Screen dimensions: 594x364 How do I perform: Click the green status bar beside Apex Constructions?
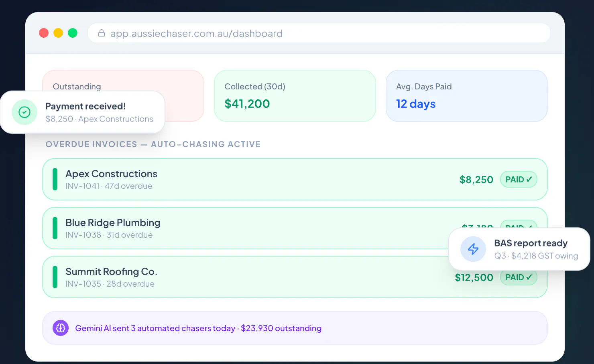click(x=55, y=179)
